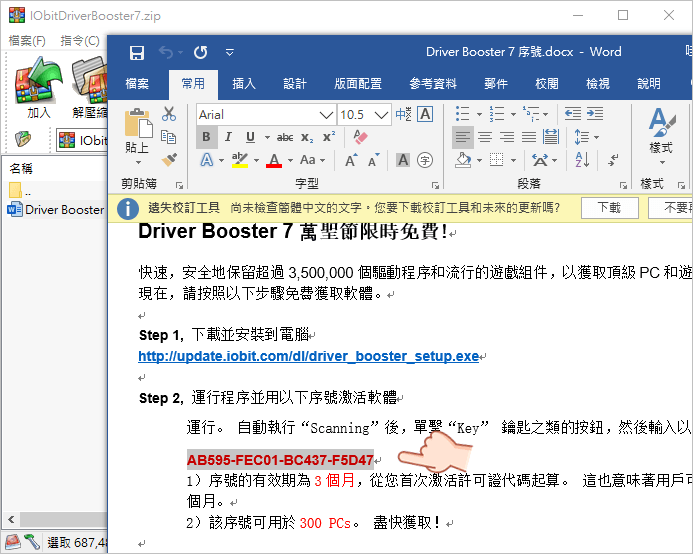Toggle Strikethrough abc button
This screenshot has width=693, height=554.
click(x=285, y=138)
